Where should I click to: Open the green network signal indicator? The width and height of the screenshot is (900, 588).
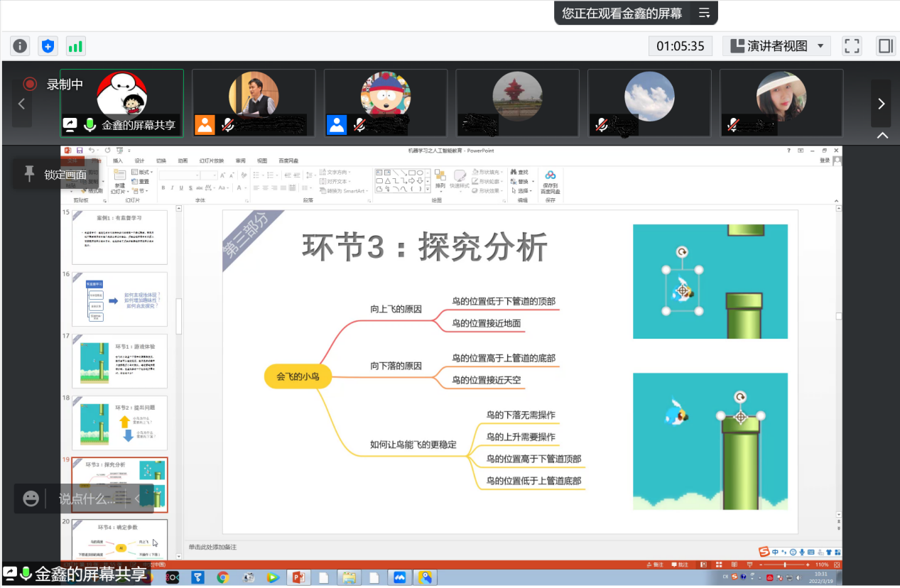tap(75, 46)
